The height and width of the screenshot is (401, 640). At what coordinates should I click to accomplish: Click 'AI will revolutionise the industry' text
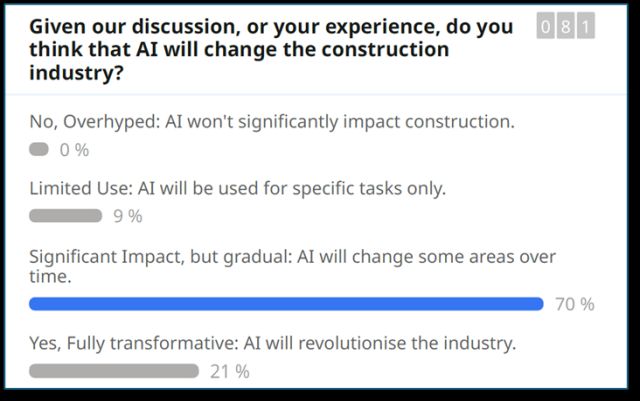coord(380,343)
